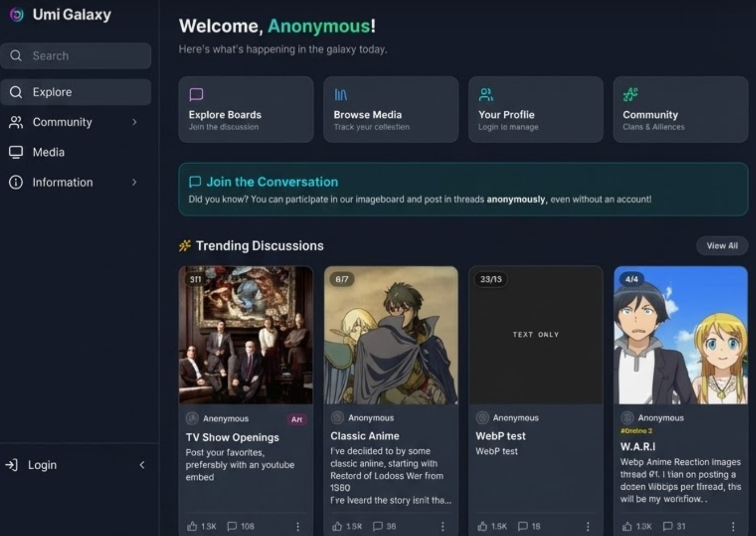756x536 pixels.
Task: Click the Trending Discussions heading text
Action: 260,246
